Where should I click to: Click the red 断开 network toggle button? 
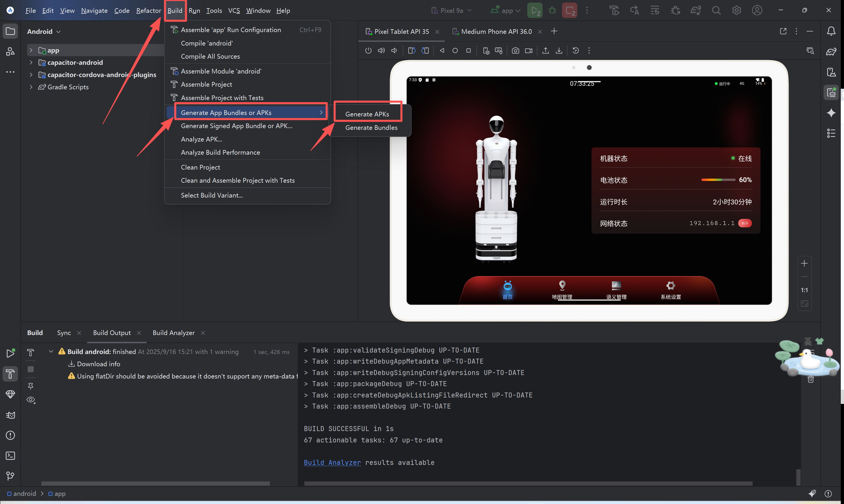coord(744,223)
